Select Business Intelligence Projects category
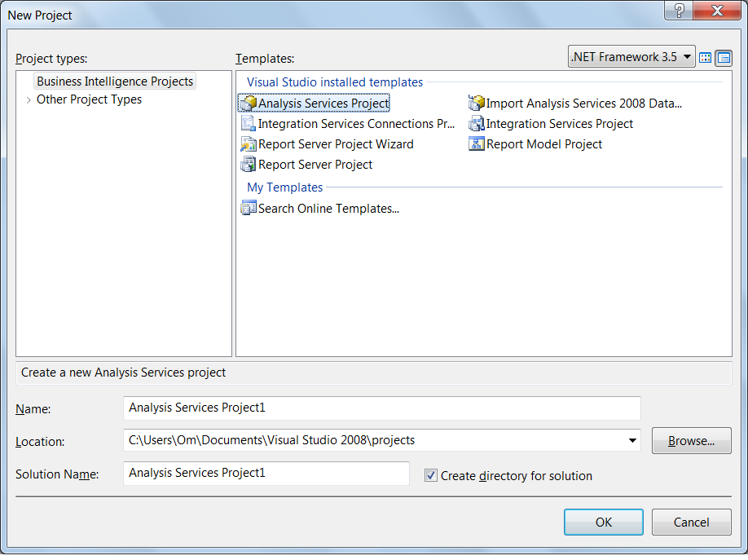 coord(114,81)
